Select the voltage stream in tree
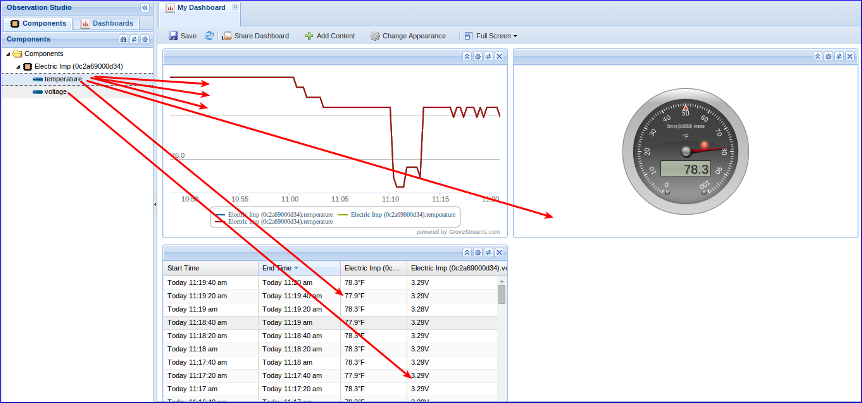 pyautogui.click(x=55, y=91)
